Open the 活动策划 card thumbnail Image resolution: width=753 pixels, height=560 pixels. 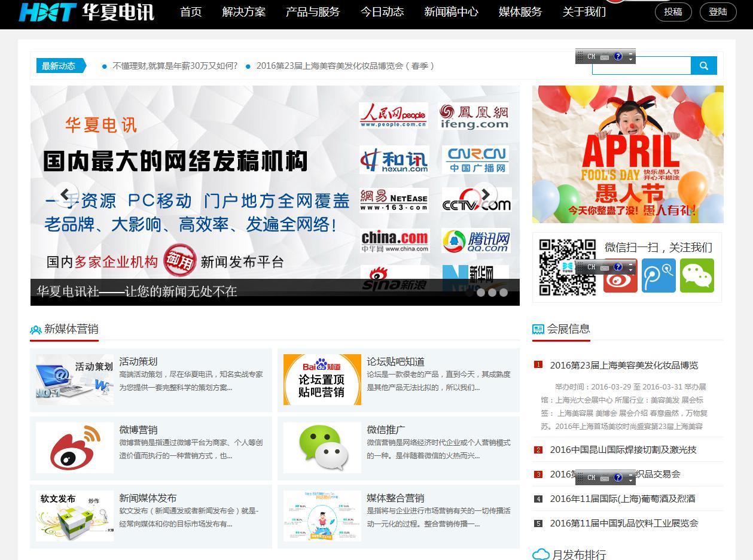pos(75,380)
